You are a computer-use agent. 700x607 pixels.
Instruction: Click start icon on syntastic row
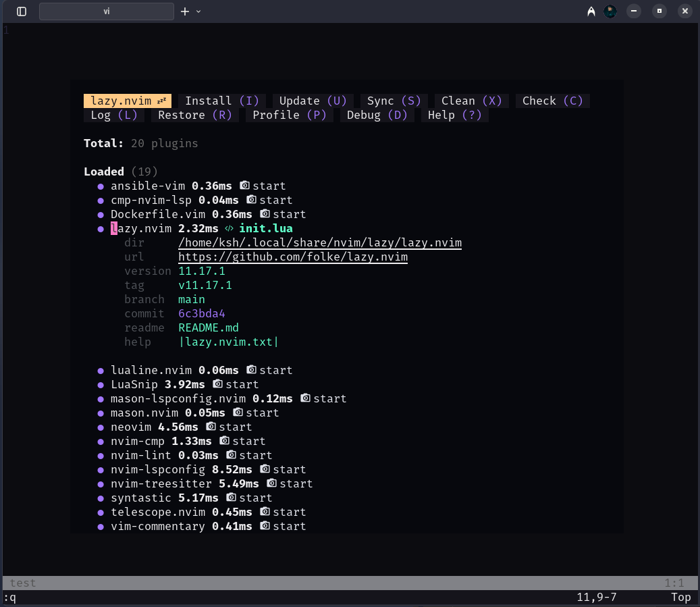pos(232,498)
